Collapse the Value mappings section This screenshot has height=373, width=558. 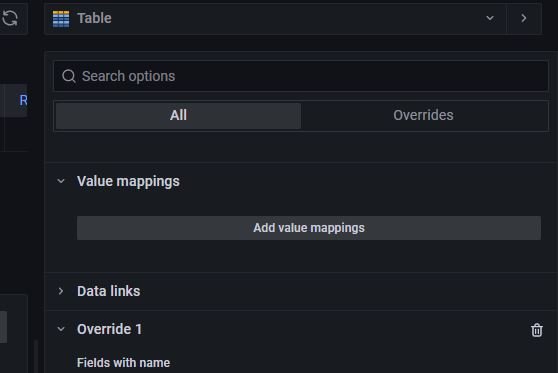(x=61, y=181)
